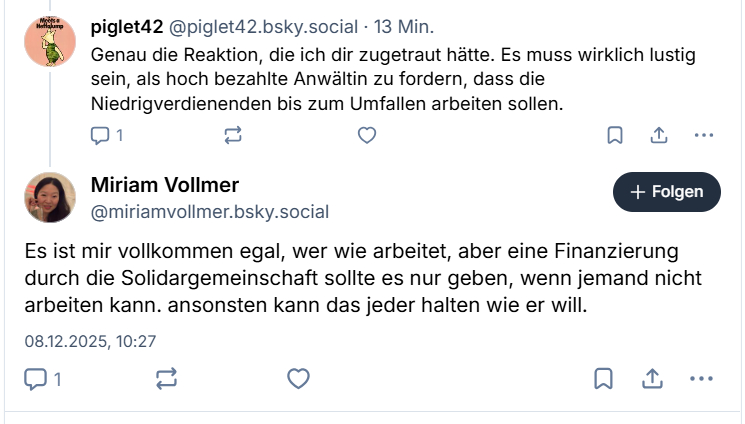Save Miriam Vollmer's post to bookmarks
This screenshot has height=424, width=745.
pyautogui.click(x=604, y=378)
